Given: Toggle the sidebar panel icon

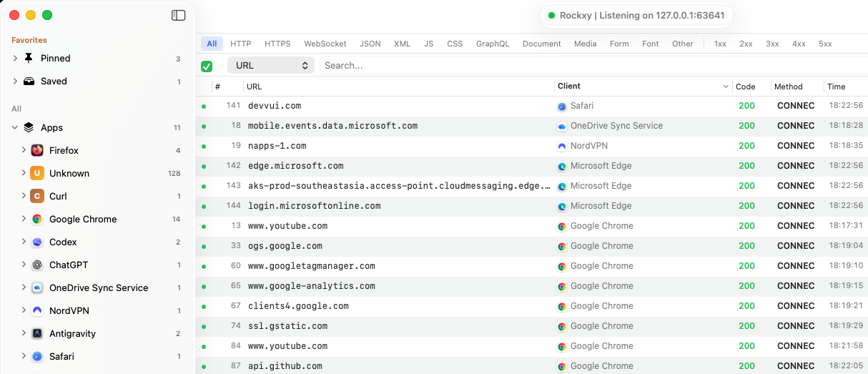Looking at the screenshot, I should point(179,15).
